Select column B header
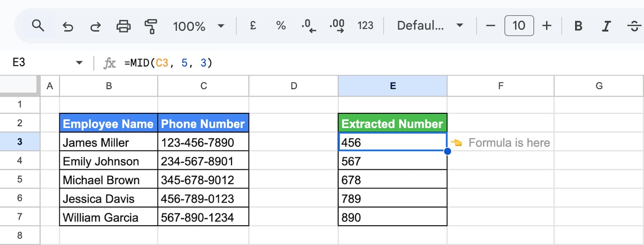The height and width of the screenshot is (245, 644). 109,85
